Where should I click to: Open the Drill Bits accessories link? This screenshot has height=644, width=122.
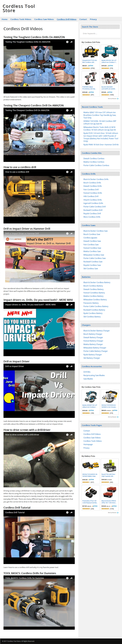[x=87, y=372]
